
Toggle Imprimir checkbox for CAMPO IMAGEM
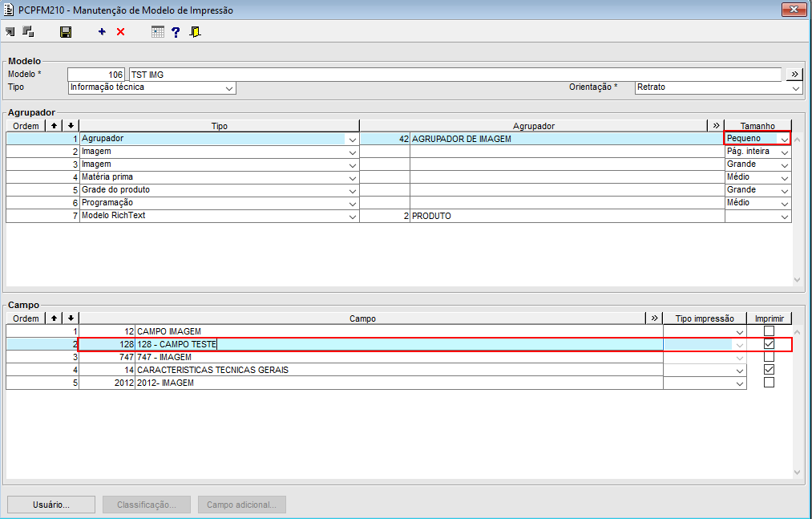[769, 330]
